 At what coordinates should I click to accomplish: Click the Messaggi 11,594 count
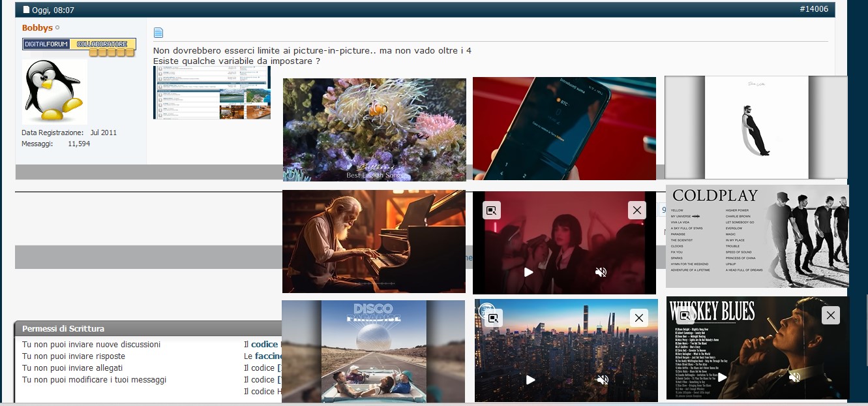(56, 144)
